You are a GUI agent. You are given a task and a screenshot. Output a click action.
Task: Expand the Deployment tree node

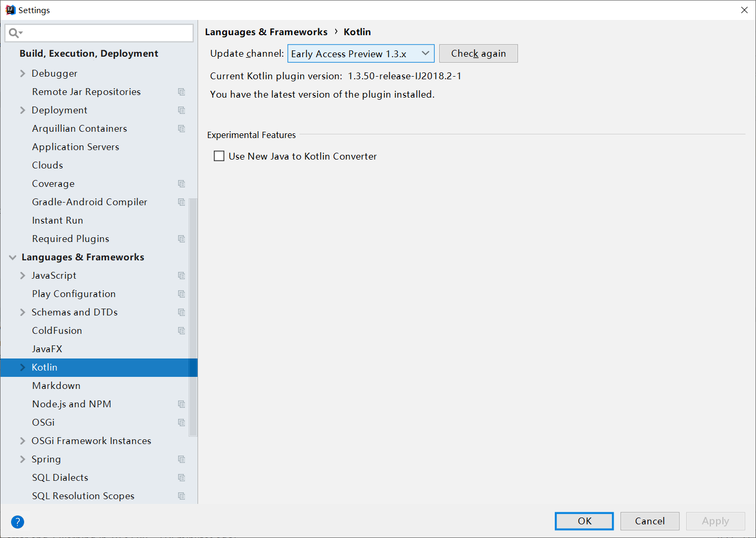point(23,110)
